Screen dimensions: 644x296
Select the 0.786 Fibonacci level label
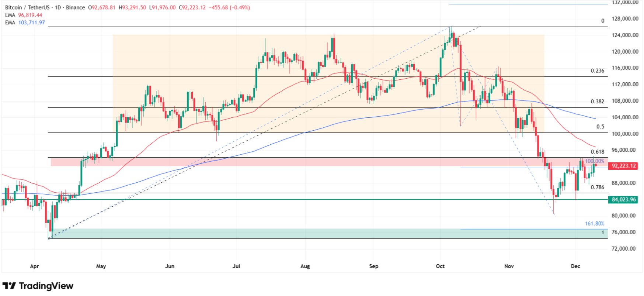coord(598,187)
